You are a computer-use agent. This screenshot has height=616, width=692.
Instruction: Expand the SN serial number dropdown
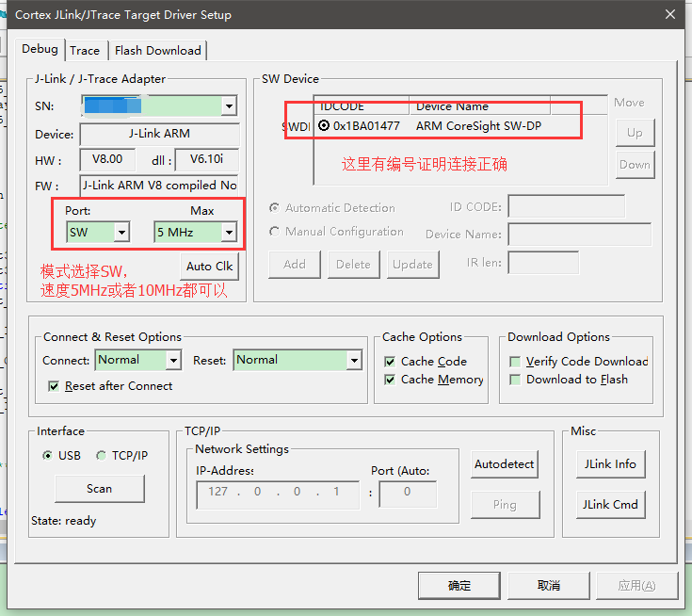pos(229,105)
